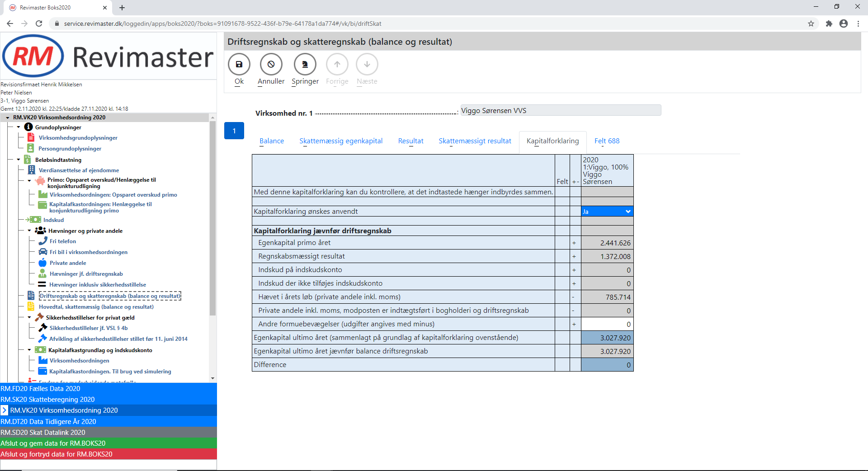The height and width of the screenshot is (471, 868).
Task: Click Afslut og gem data button
Action: (x=108, y=443)
